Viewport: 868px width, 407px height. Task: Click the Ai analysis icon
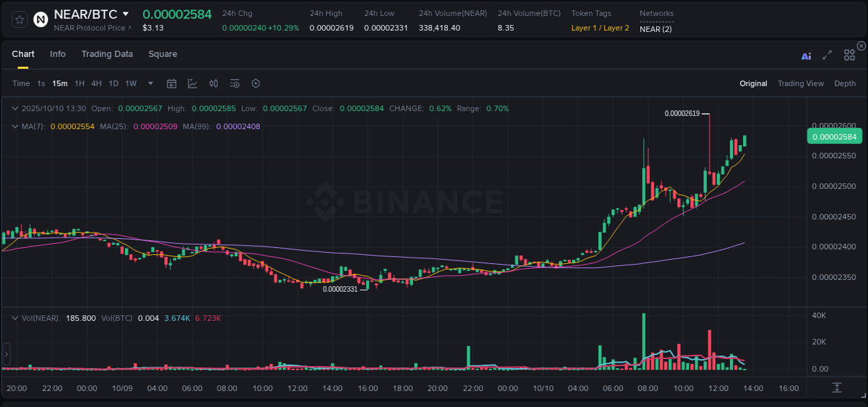pyautogui.click(x=806, y=56)
